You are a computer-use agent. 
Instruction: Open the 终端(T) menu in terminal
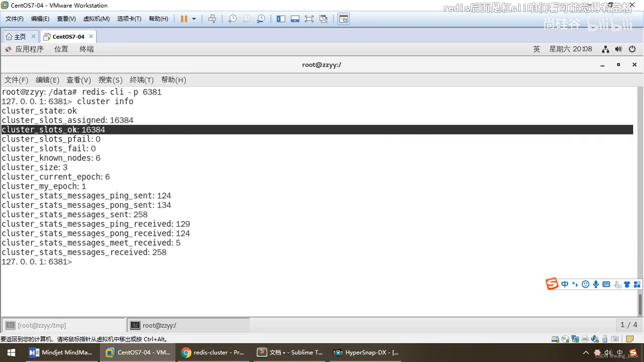coord(142,80)
